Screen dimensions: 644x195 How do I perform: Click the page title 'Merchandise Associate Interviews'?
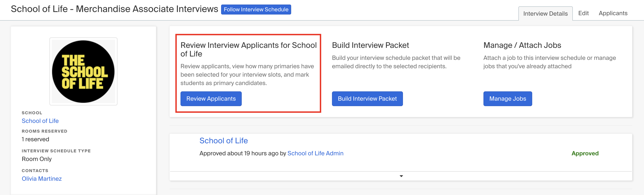coord(147,9)
